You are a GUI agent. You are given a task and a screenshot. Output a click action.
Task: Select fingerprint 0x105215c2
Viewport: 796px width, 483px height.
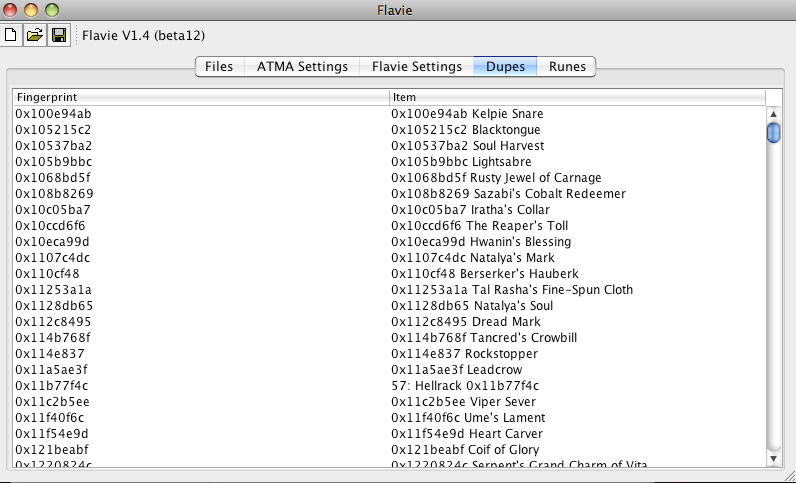(x=53, y=130)
